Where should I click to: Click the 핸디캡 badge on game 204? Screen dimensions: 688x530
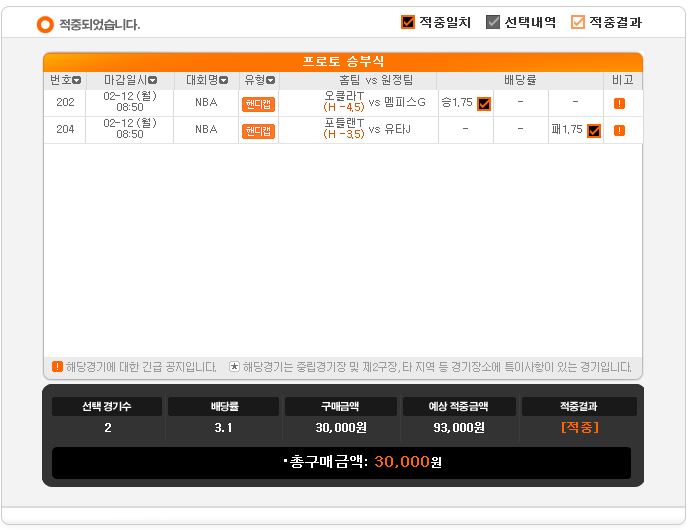[x=258, y=131]
